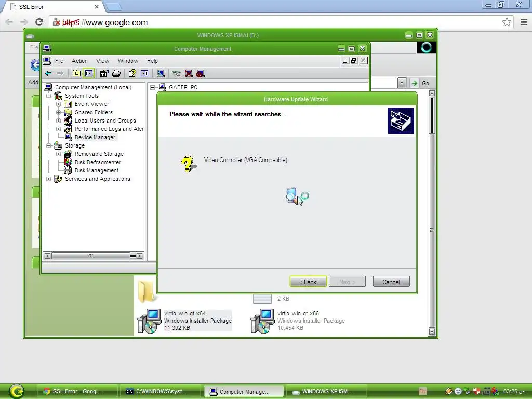Screen dimensions: 532x399
Task: Collapse the Storage tree node
Action: coord(49,145)
